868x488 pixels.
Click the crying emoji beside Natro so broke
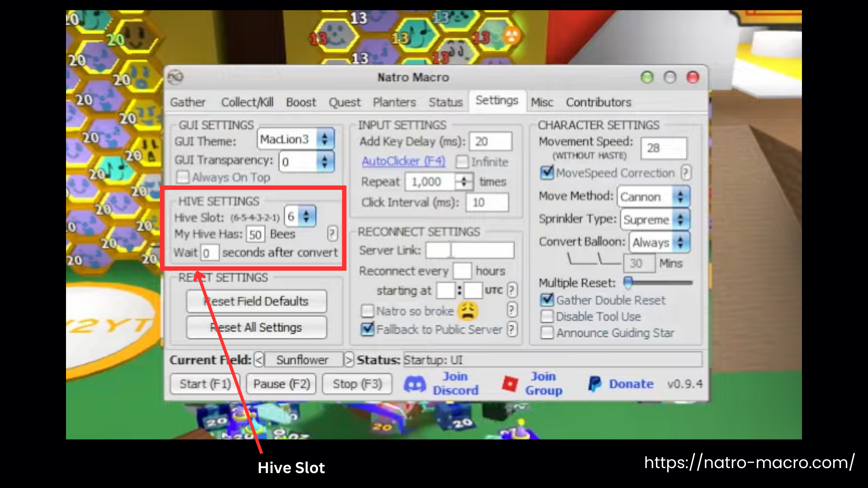point(467,311)
